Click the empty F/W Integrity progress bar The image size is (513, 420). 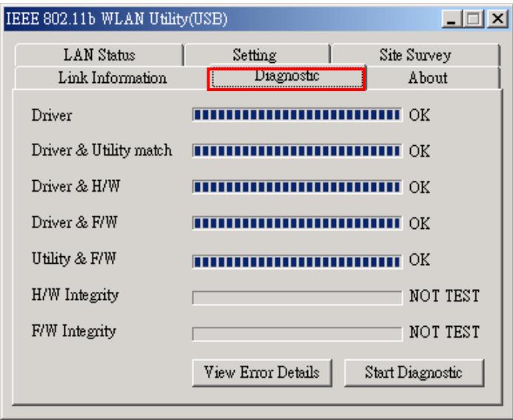tap(297, 333)
